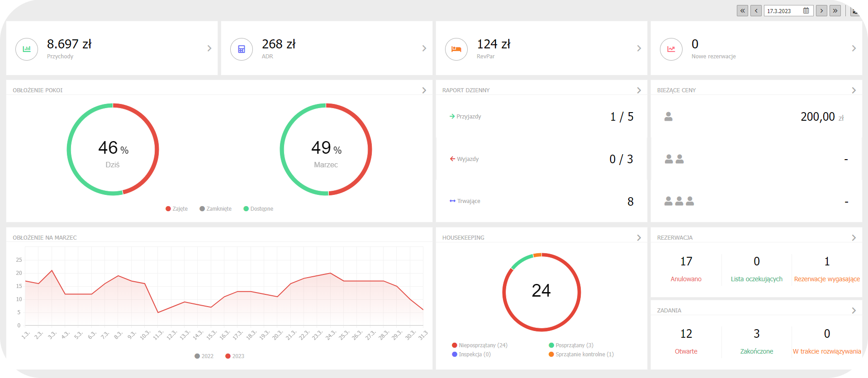Viewport: 868px width, 378px height.
Task: Click the Dziś 46% occupancy donut
Action: point(113,150)
